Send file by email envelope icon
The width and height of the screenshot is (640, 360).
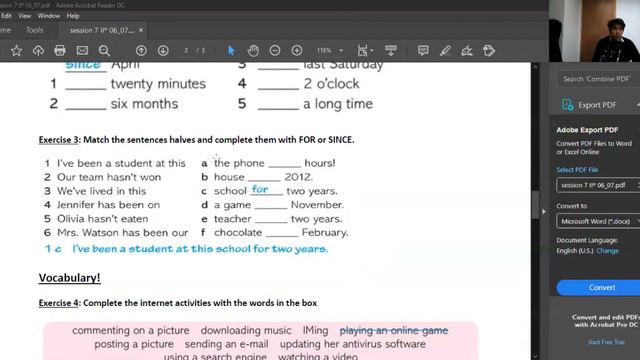click(x=82, y=51)
